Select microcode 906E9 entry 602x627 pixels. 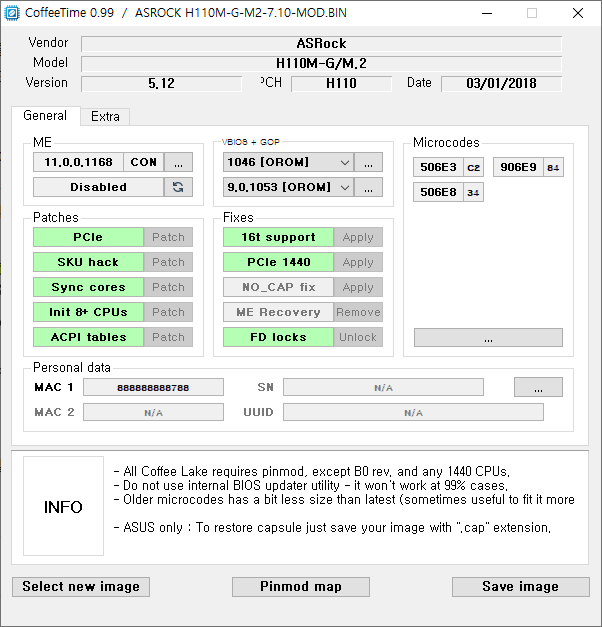518,167
